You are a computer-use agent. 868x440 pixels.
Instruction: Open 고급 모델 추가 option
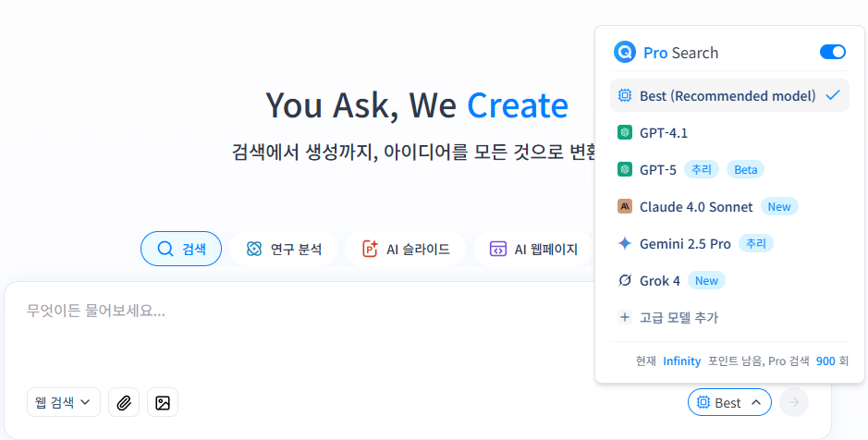tap(729, 318)
